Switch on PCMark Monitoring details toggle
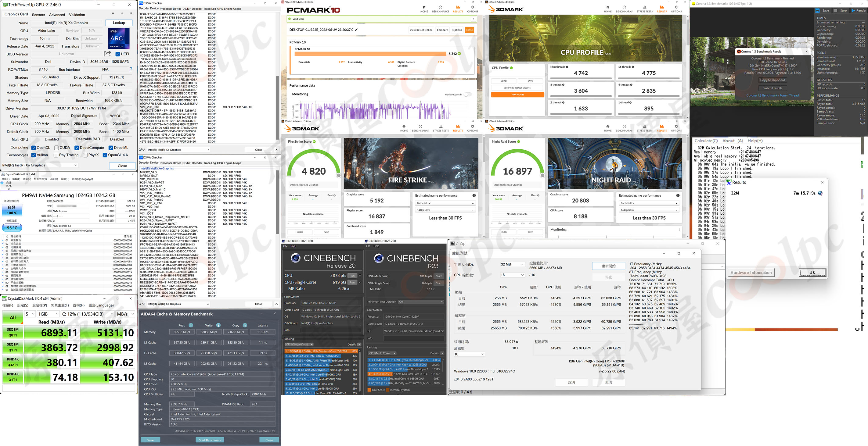 pos(467,95)
